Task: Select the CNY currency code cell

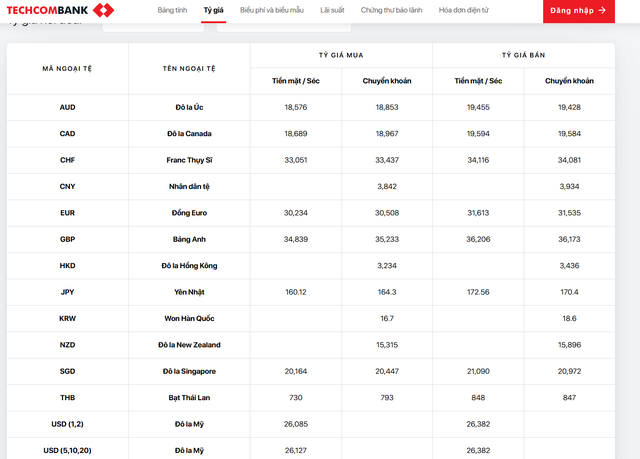Action: [67, 186]
